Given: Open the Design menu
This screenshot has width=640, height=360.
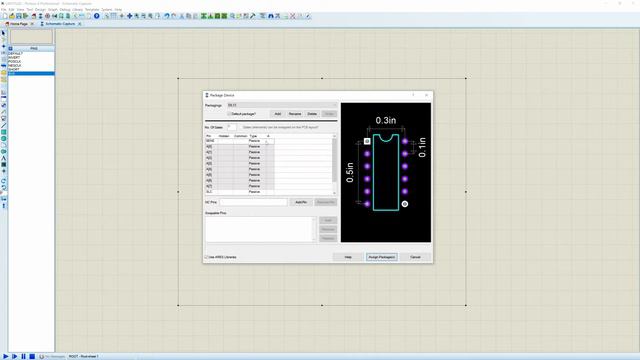Looking at the screenshot, I should click(40, 9).
